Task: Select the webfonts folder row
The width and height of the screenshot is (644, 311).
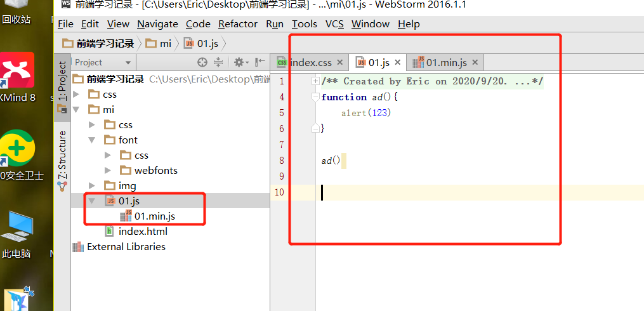Action: (170, 171)
